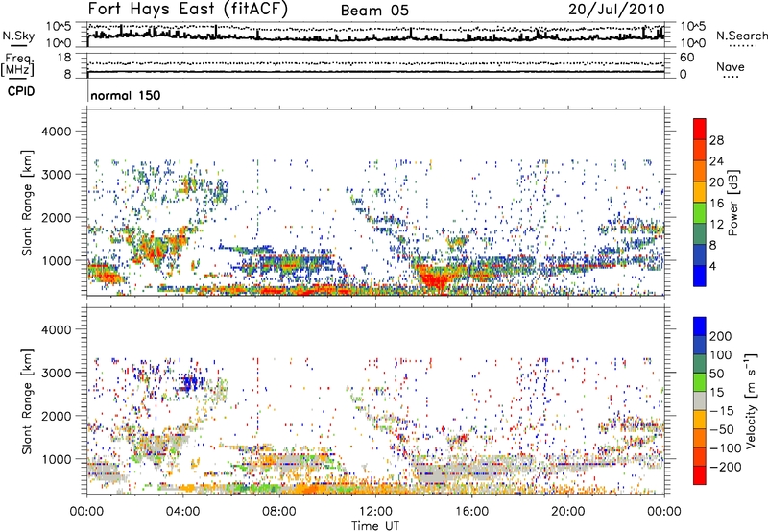This screenshot has height=532, width=768.
Task: Click the '16:00' time tick label
Action: click(x=471, y=511)
